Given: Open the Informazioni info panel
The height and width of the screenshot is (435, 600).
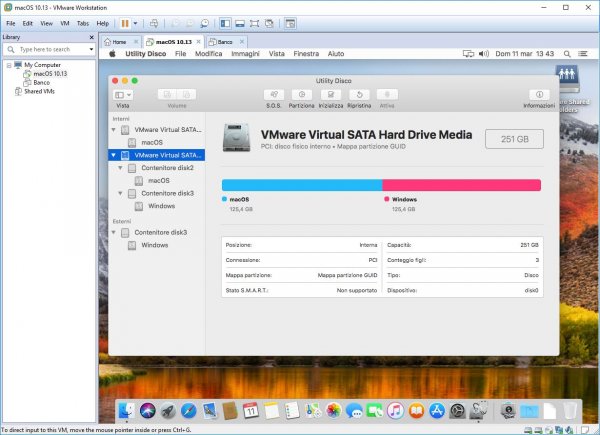Looking at the screenshot, I should click(538, 94).
